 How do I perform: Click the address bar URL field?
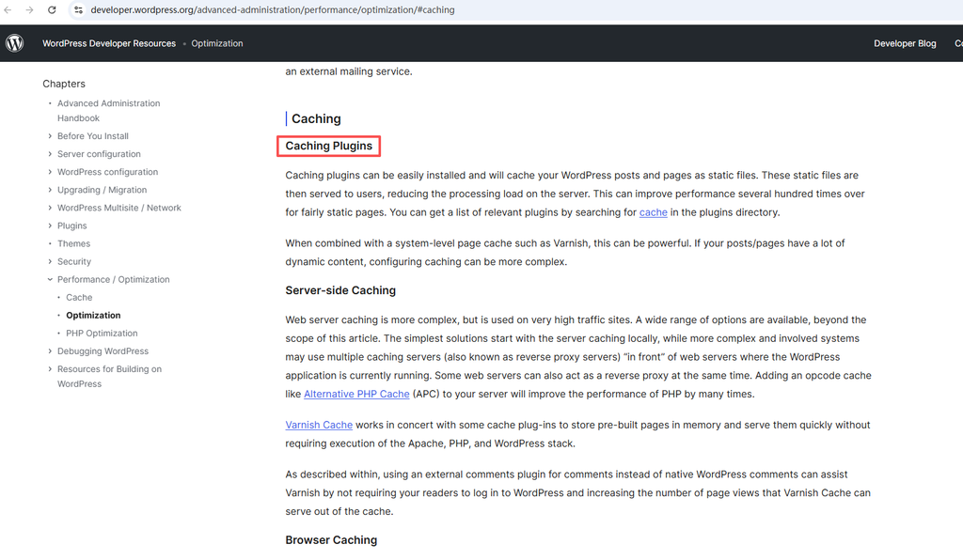(273, 9)
